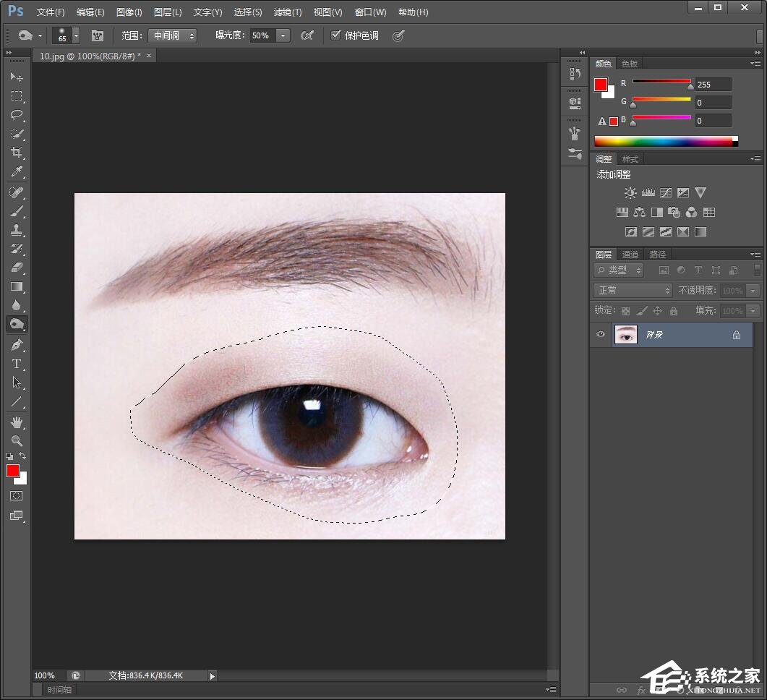This screenshot has height=700, width=767.
Task: Toggle the 保护色调 checkbox
Action: point(336,35)
